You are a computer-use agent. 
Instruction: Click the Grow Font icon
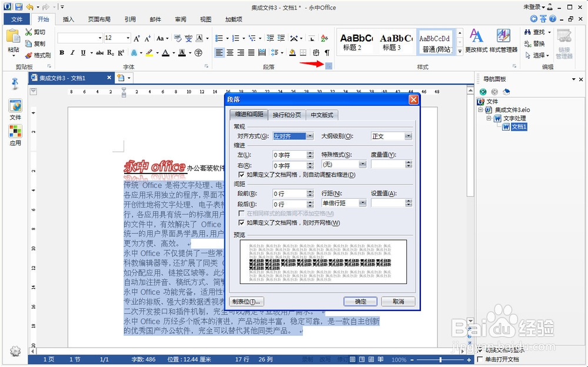point(137,38)
